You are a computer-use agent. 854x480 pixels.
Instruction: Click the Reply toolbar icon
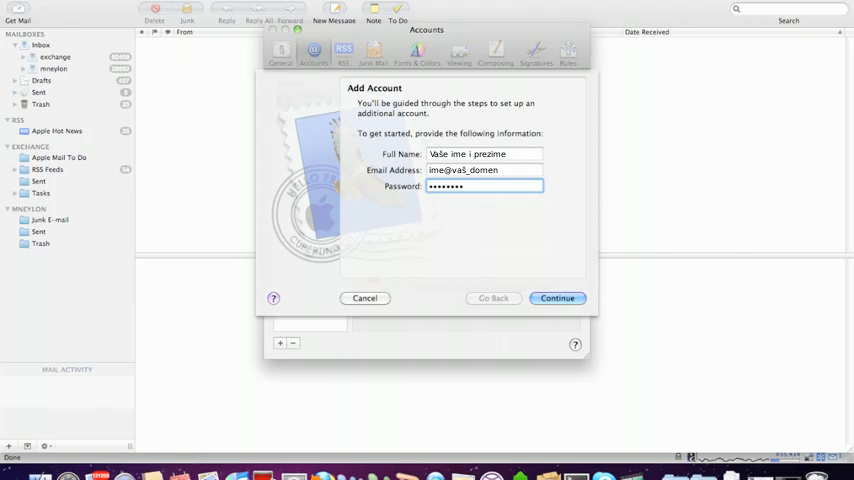coord(227,9)
